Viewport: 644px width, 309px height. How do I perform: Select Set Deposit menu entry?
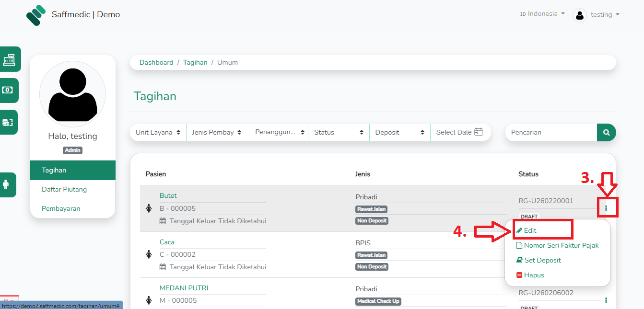[x=542, y=260]
